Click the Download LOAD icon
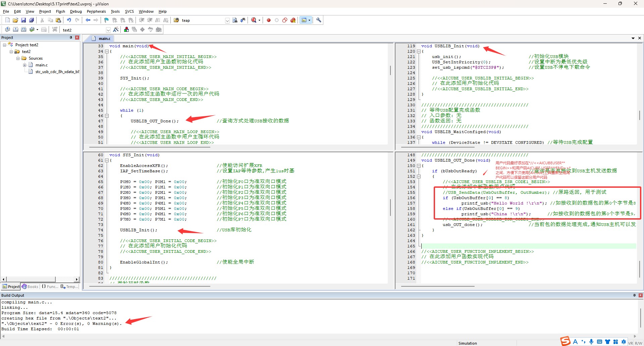The image size is (644, 346). (55, 30)
